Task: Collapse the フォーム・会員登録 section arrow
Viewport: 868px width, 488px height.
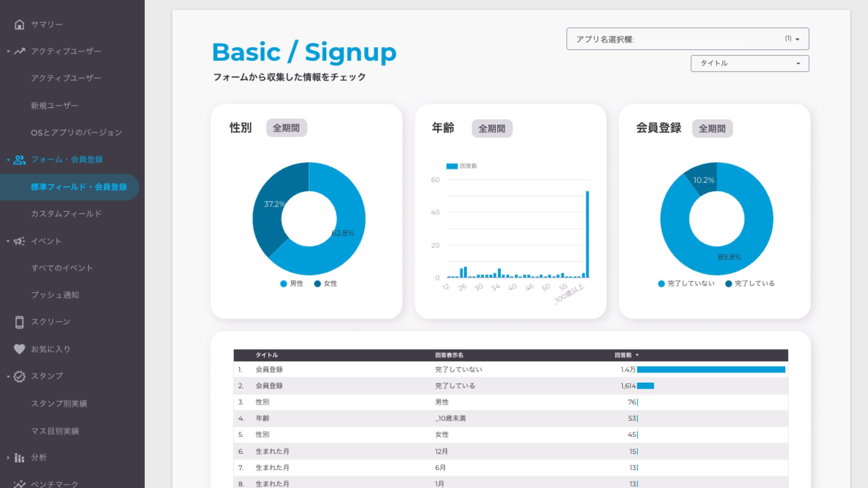Action: pos(8,160)
